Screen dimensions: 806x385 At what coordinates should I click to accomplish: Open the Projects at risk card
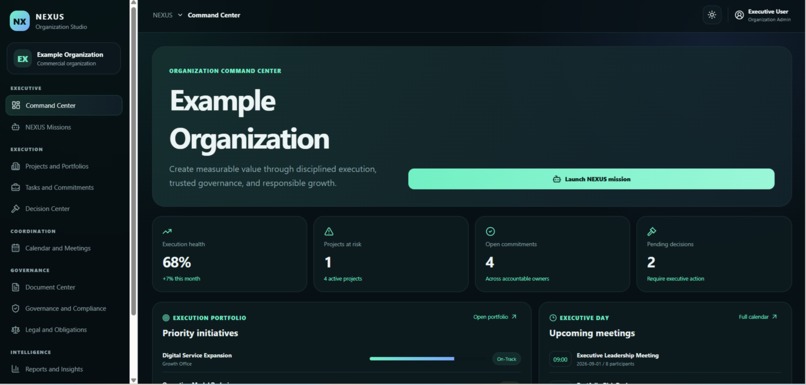pos(391,254)
